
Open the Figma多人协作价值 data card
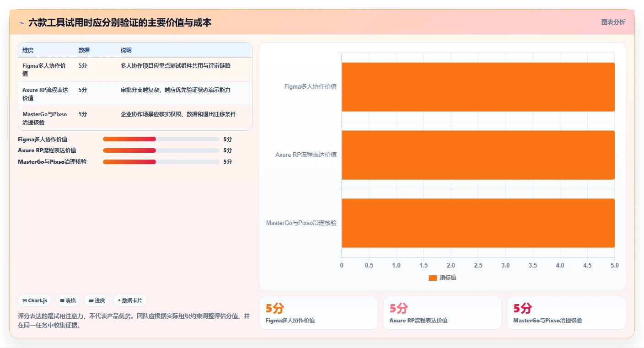[318, 313]
